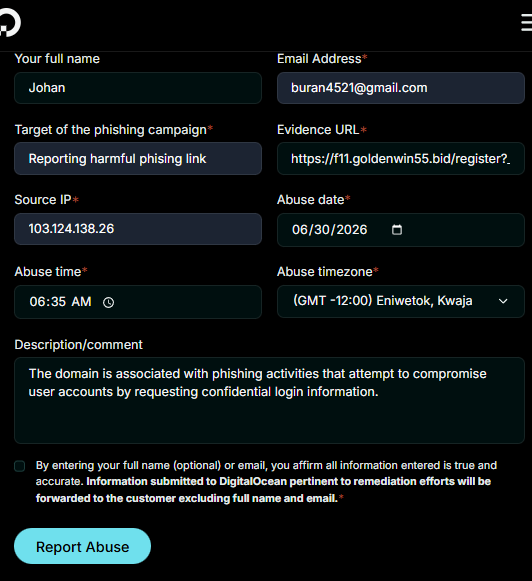
Task: Select the Evidence URL input field
Action: [x=401, y=159]
